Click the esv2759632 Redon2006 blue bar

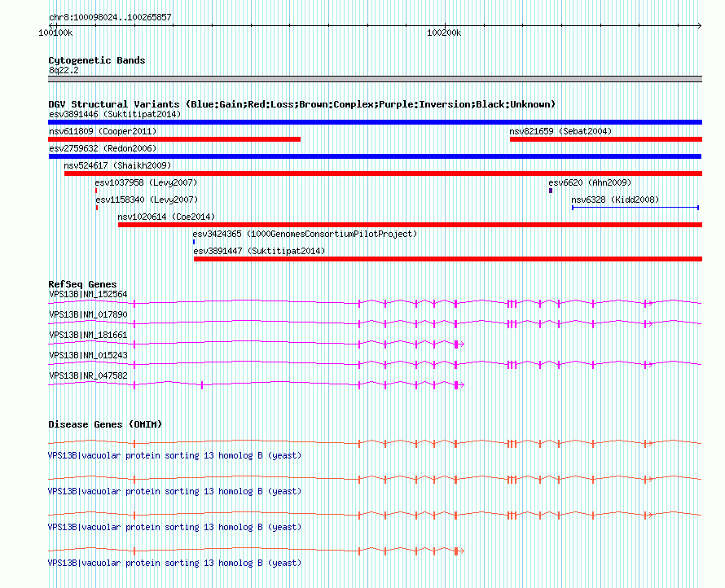point(375,156)
